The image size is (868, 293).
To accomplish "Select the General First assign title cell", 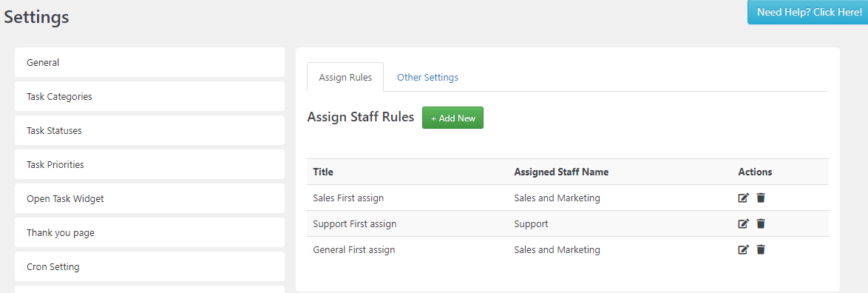I will (353, 250).
